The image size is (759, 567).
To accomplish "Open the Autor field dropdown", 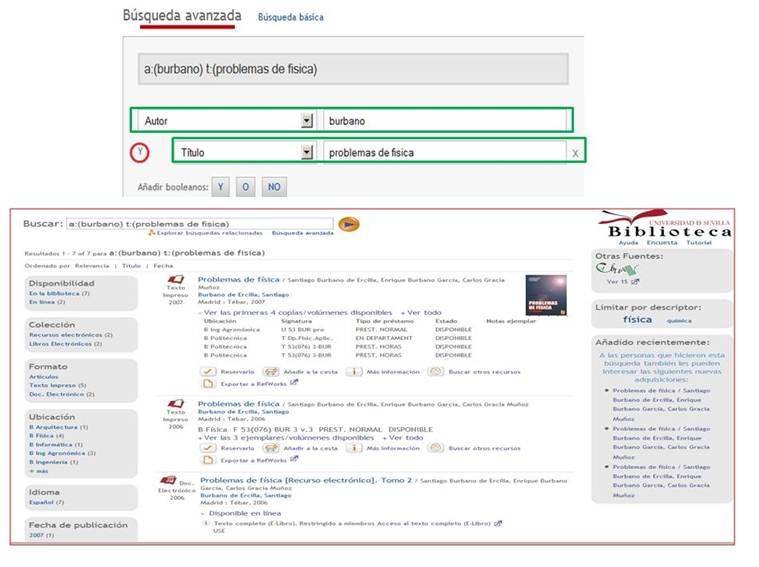I will (307, 121).
